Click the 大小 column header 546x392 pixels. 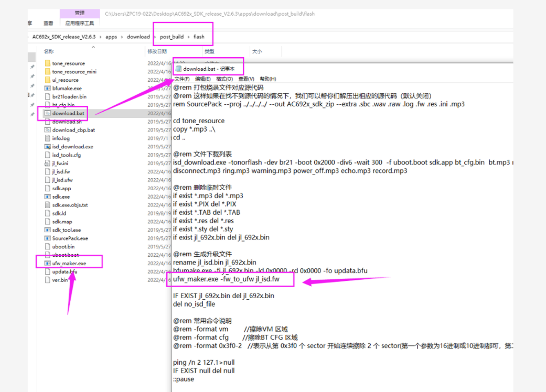(257, 51)
